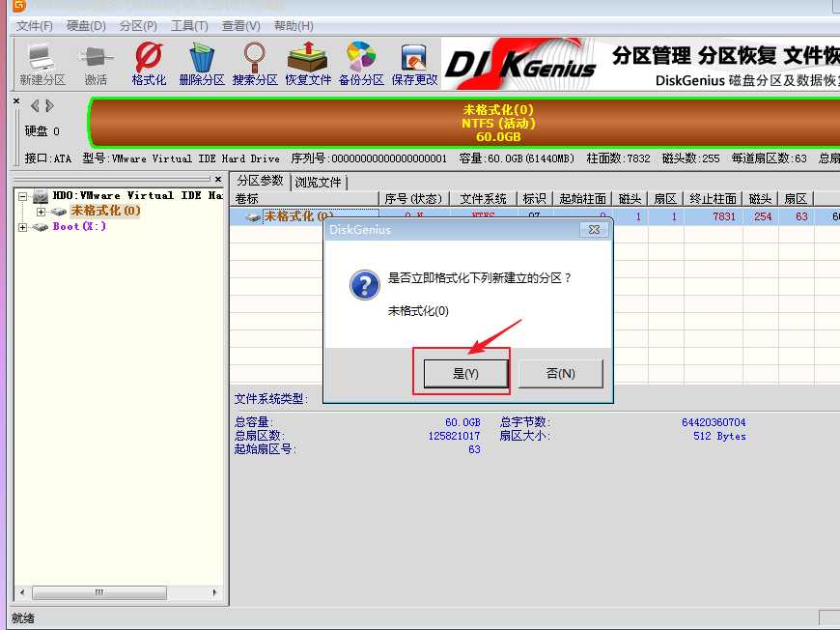The image size is (840, 630).
Task: Click the Backup Partition (备份分区) icon
Action: tap(362, 65)
